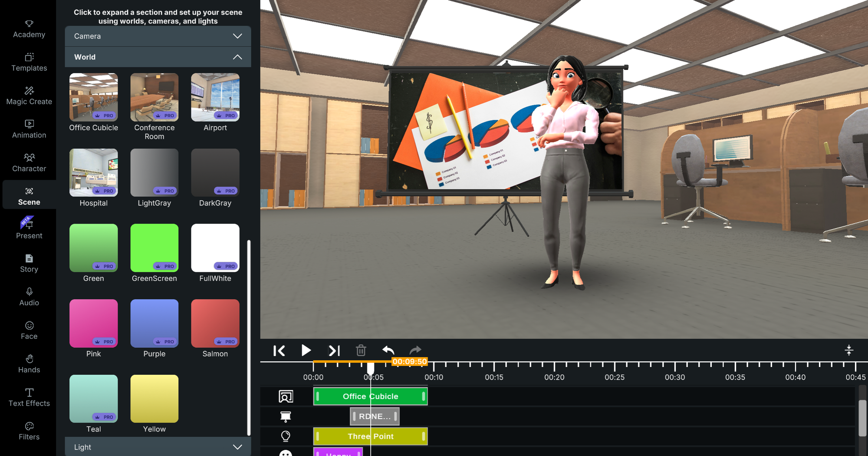Expand the Camera section
The image size is (868, 456).
coord(157,36)
